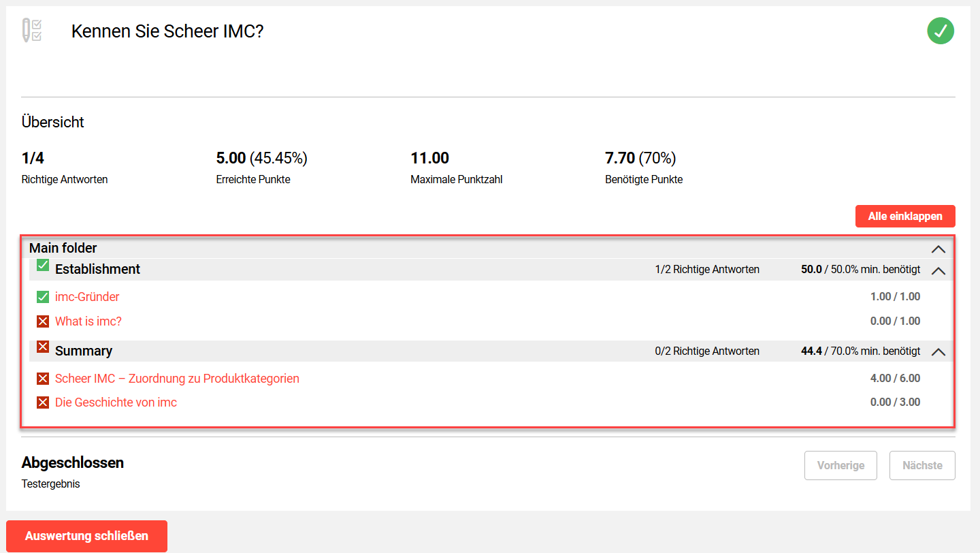Open Scheer IMC – Zuordnung zu Produktkategorien link
980x553 pixels.
[x=177, y=379]
